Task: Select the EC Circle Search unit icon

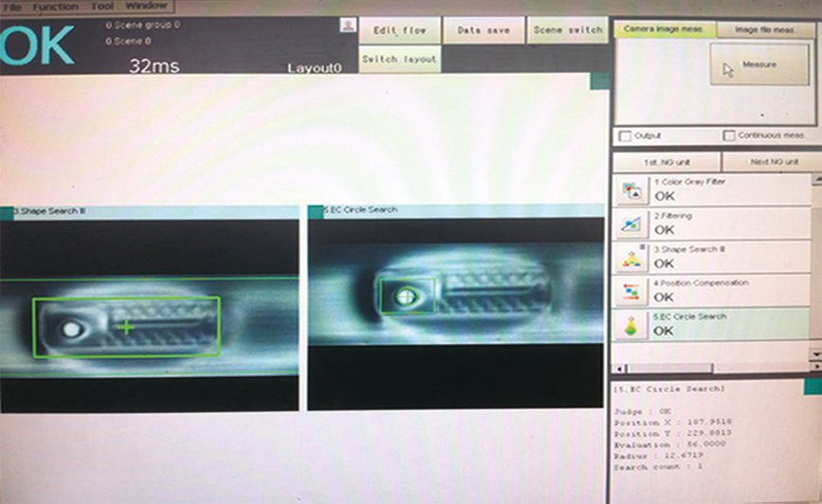Action: [x=630, y=325]
